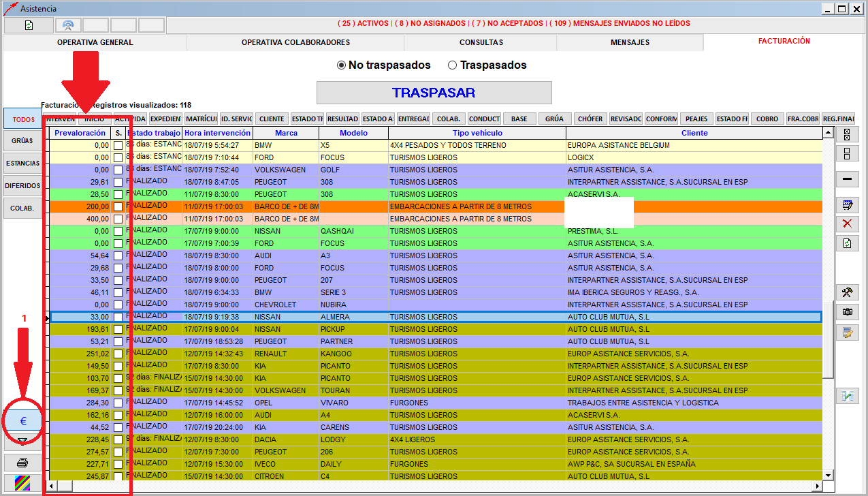Image resolution: width=868 pixels, height=496 pixels.
Task: Check the box on the 200,00 BARCO row
Action: click(x=118, y=206)
